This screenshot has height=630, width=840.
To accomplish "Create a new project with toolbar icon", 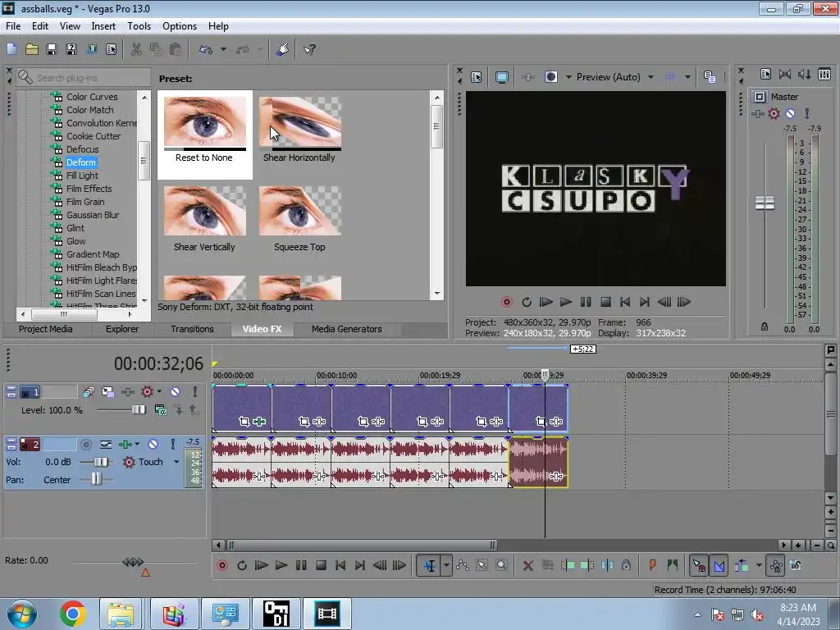I will (x=11, y=50).
